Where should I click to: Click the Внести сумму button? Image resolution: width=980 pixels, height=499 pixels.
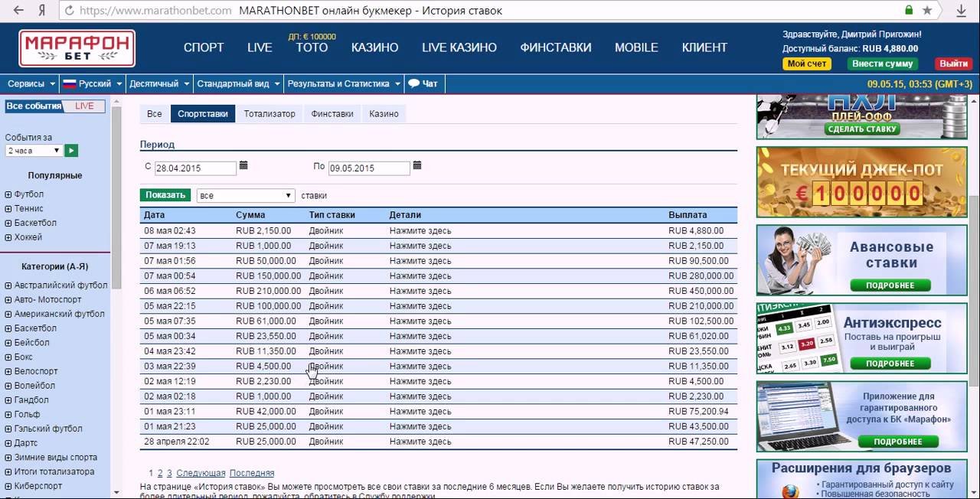coord(882,64)
